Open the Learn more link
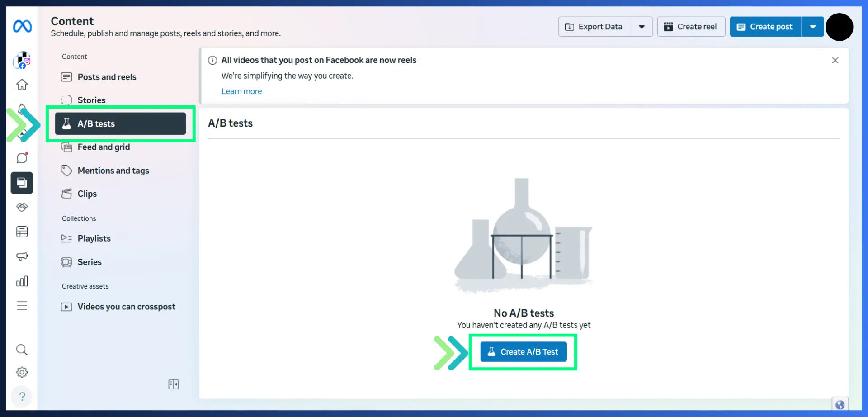The image size is (868, 417). (x=241, y=91)
